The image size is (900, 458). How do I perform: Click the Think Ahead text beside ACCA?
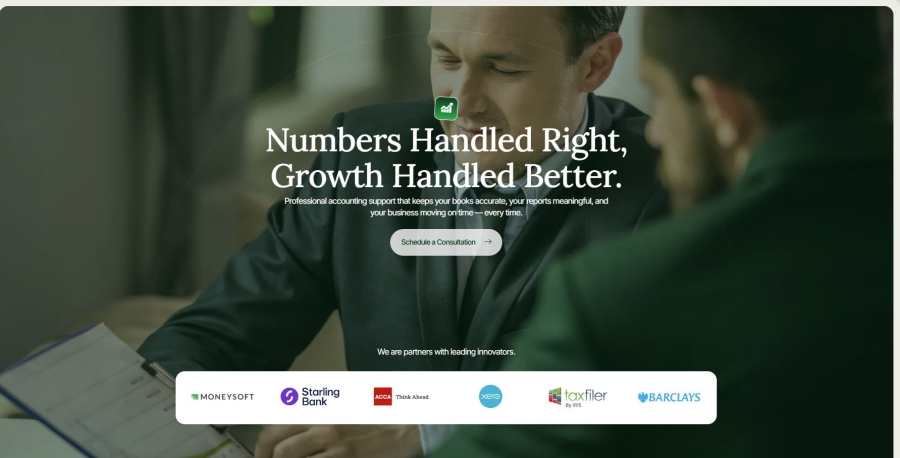[412, 397]
